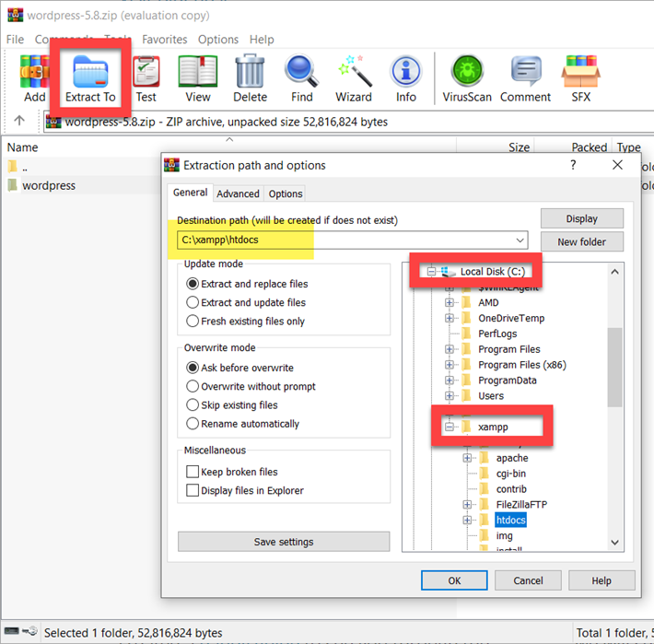Screen dimensions: 654x644
Task: Switch to the Advanced tab
Action: tap(238, 193)
